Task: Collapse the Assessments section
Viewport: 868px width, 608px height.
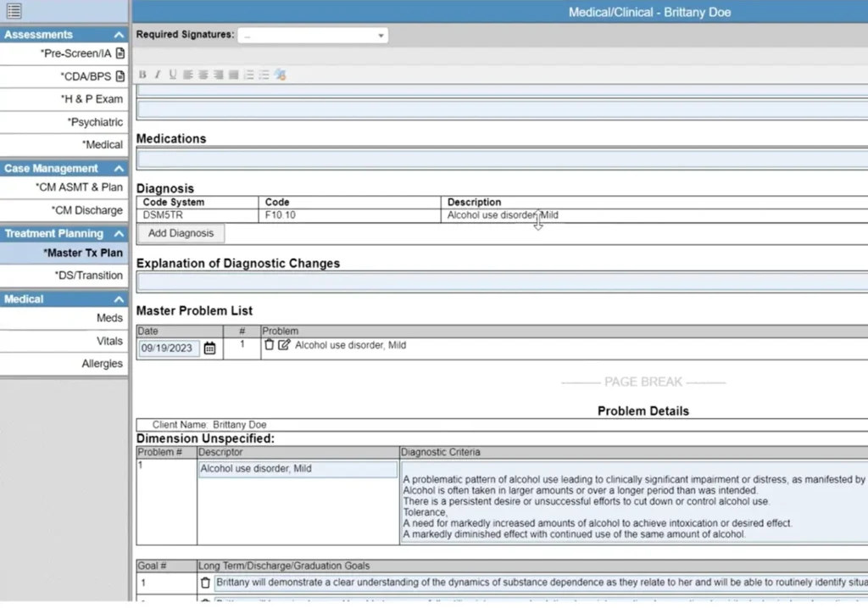Action: (x=119, y=35)
